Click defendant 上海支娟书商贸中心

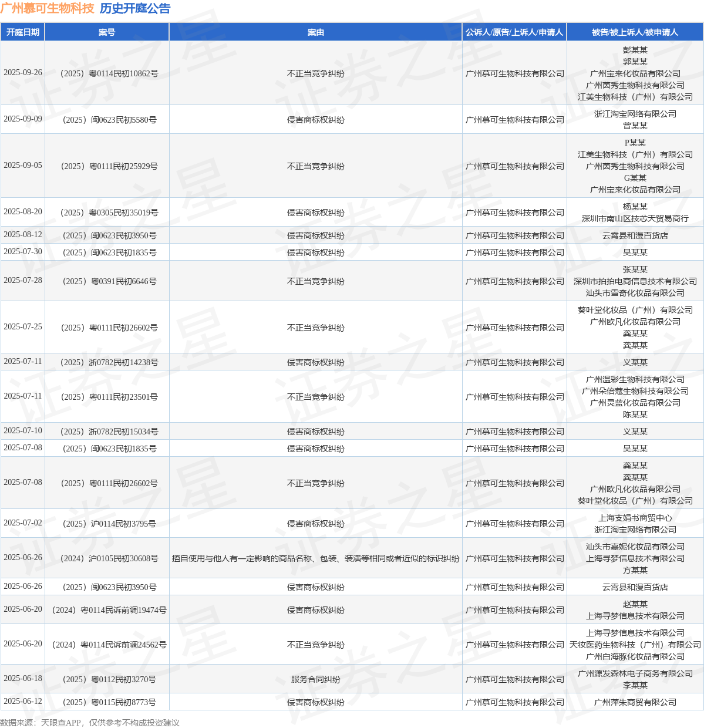pos(635,518)
